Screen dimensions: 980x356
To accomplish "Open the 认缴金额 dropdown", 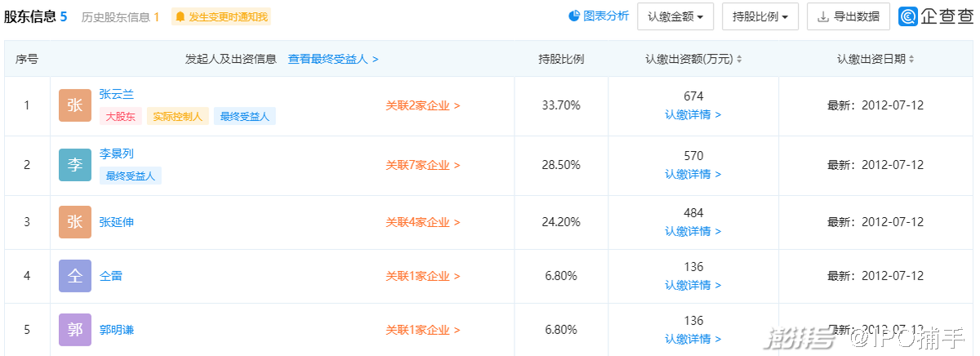I will click(675, 16).
